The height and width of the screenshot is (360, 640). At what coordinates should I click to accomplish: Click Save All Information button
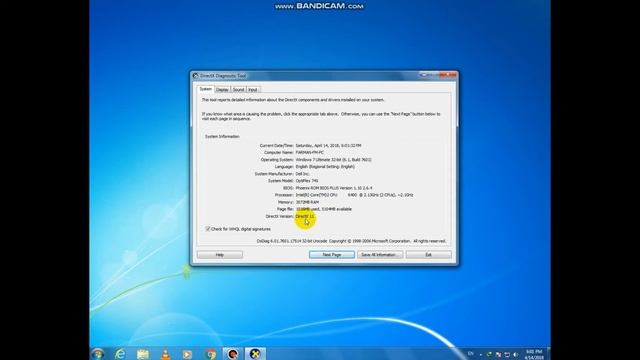coord(380,255)
